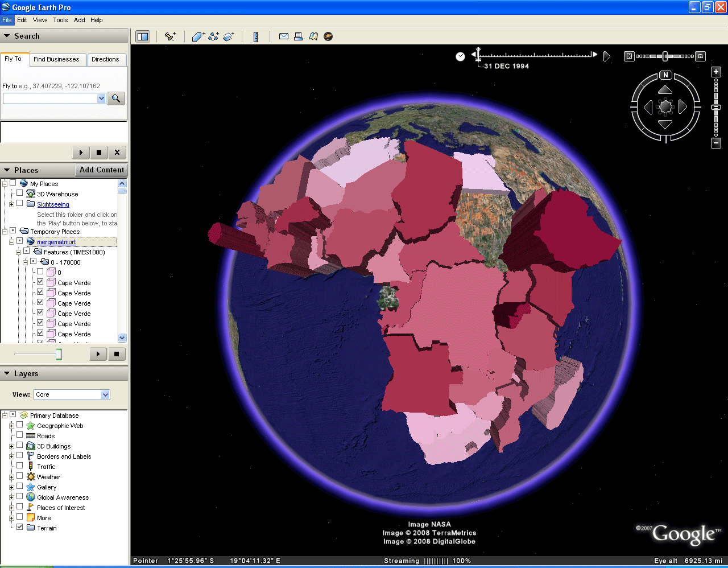Play the Places tour button

click(x=98, y=354)
